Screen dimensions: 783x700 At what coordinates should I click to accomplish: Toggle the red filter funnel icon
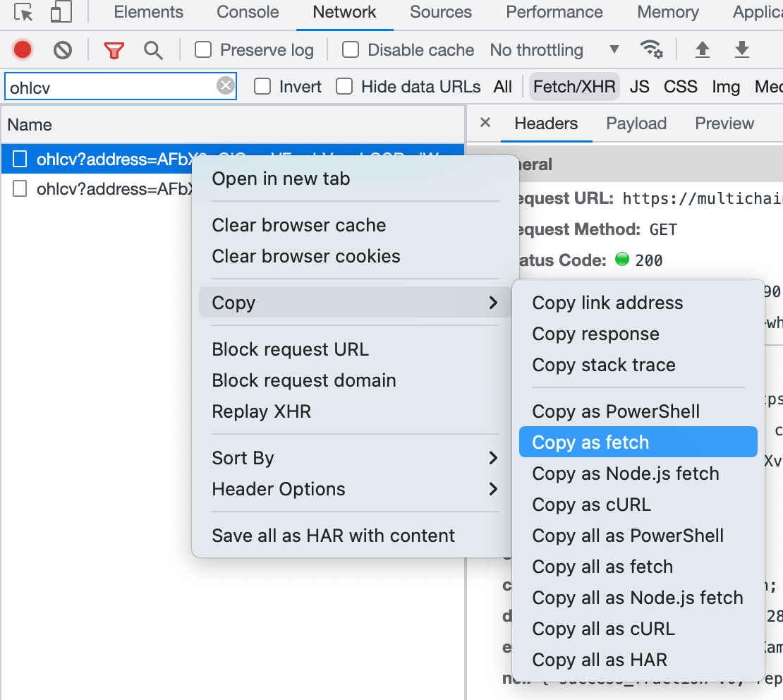click(114, 50)
